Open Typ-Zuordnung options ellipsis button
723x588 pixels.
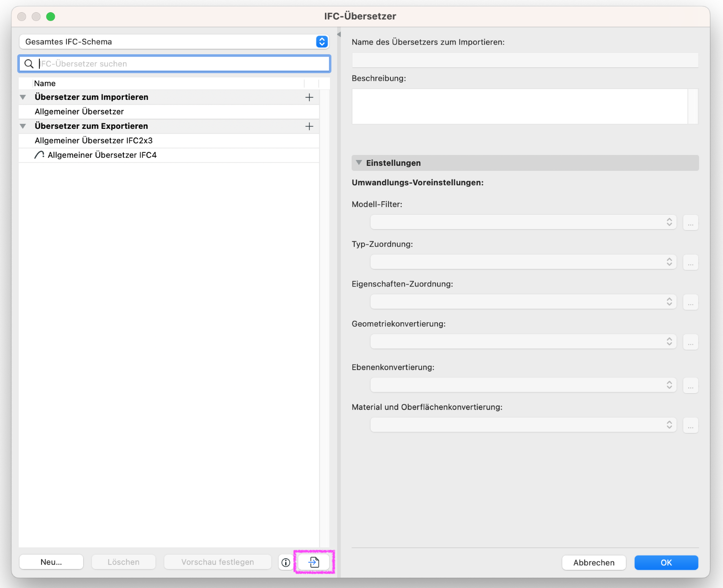pos(690,262)
